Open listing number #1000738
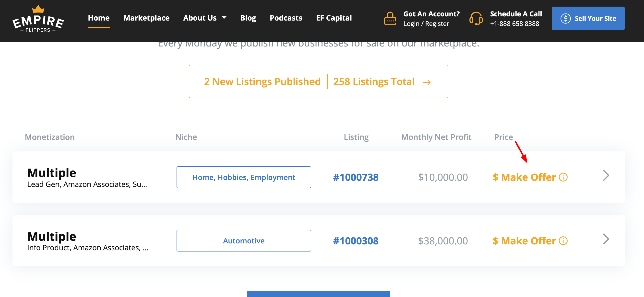Image resolution: width=644 pixels, height=297 pixels. pyautogui.click(x=356, y=177)
